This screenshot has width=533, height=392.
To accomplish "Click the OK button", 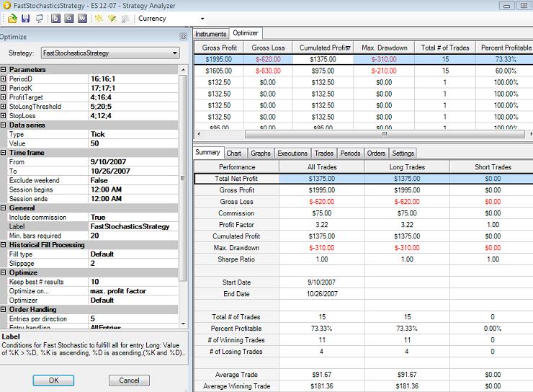I will coord(53,380).
